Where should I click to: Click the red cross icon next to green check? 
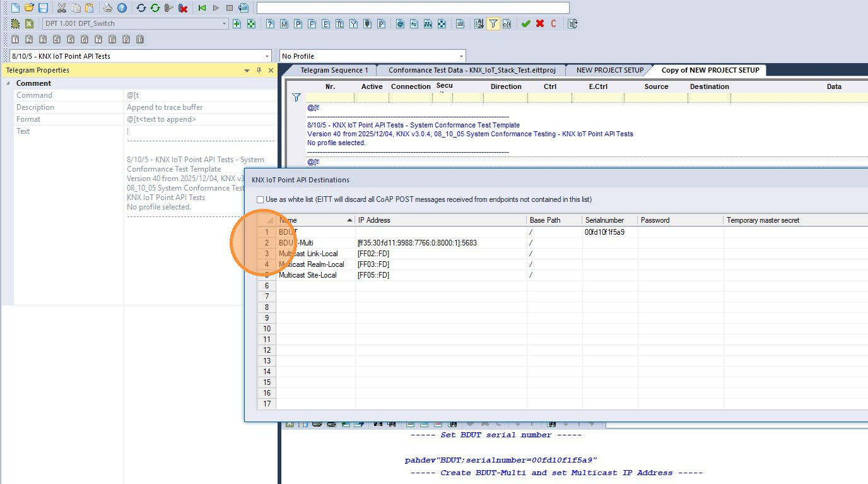pos(540,24)
